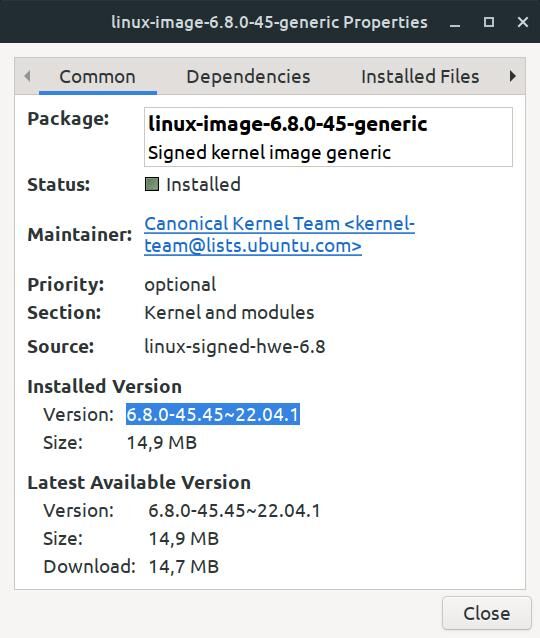Image resolution: width=540 pixels, height=638 pixels.
Task: Click the package name linux-image-6.8.0-45-generic
Action: click(x=288, y=124)
